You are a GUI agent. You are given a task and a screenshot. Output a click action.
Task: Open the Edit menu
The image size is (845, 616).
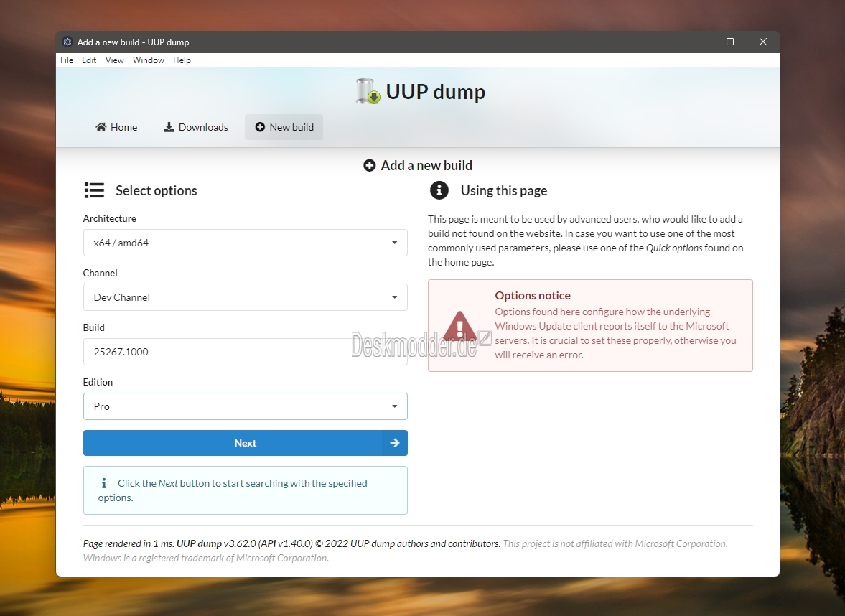(89, 60)
